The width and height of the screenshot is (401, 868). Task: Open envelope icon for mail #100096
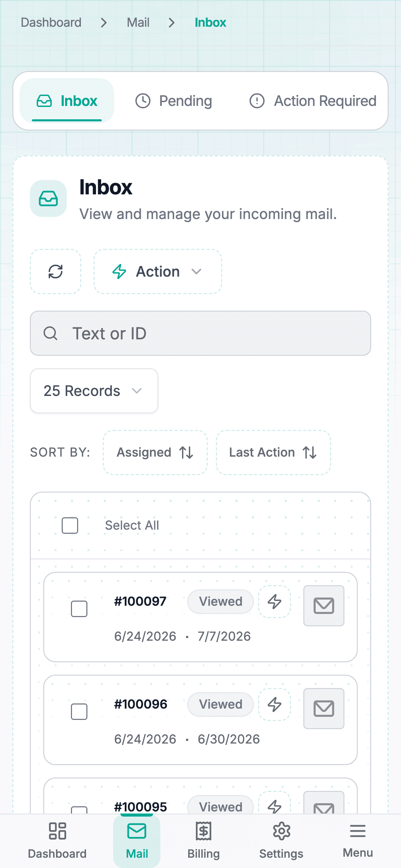pos(324,709)
